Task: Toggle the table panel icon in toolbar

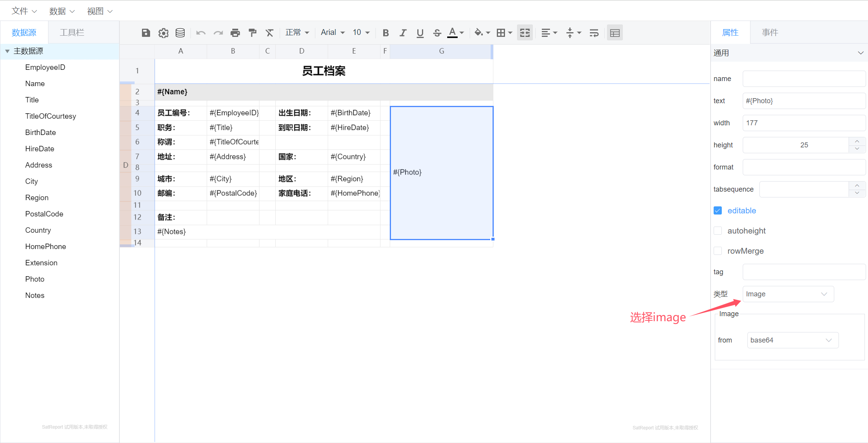Action: pos(615,33)
